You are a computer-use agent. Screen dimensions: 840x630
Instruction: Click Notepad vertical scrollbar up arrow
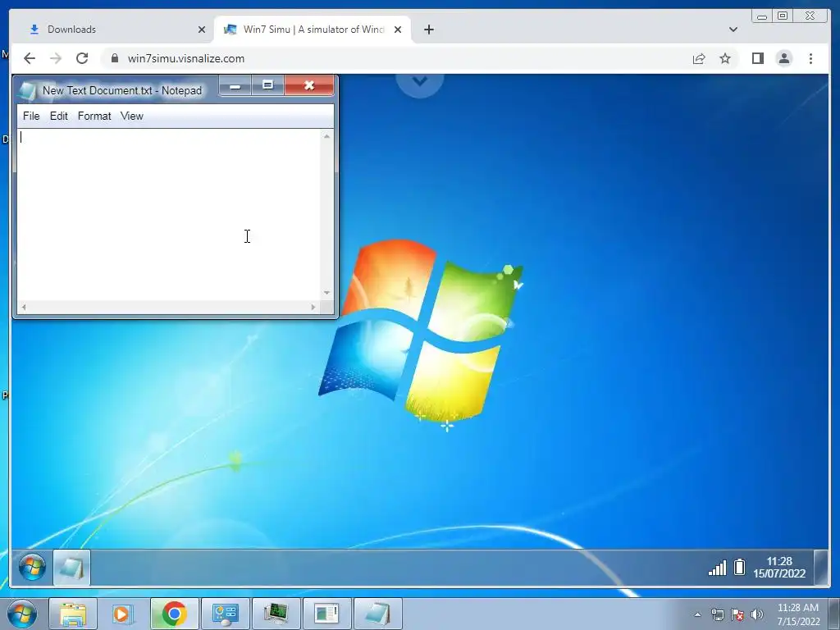pos(326,136)
